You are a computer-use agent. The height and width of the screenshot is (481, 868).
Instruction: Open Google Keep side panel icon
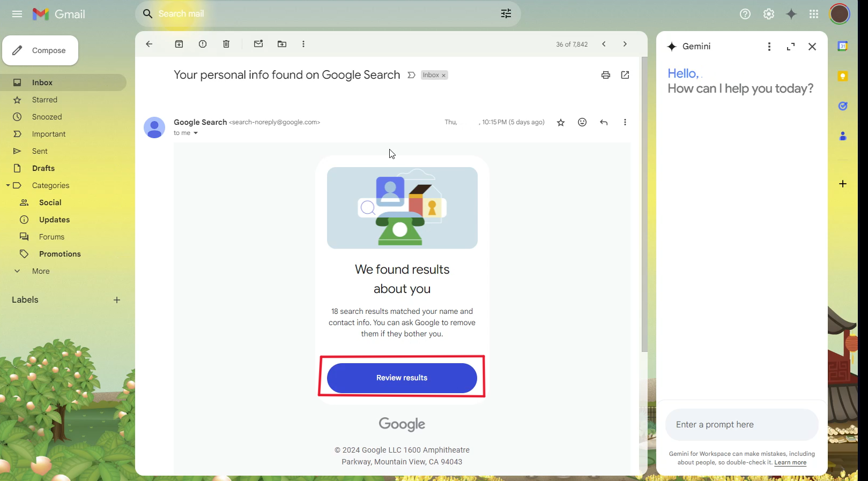843,76
